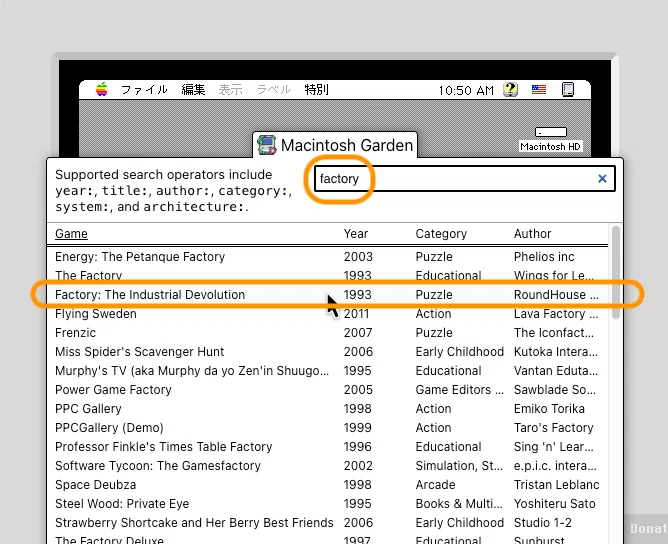Select the Murphy's TV row
Viewport: 668px width, 544px height.
pos(327,371)
